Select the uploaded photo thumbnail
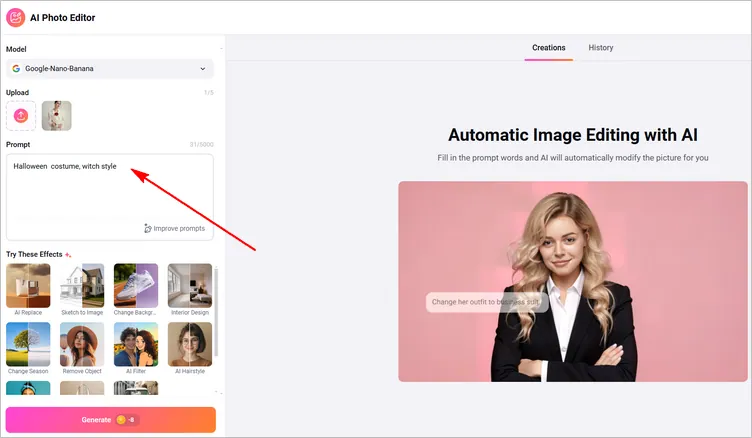 56,116
